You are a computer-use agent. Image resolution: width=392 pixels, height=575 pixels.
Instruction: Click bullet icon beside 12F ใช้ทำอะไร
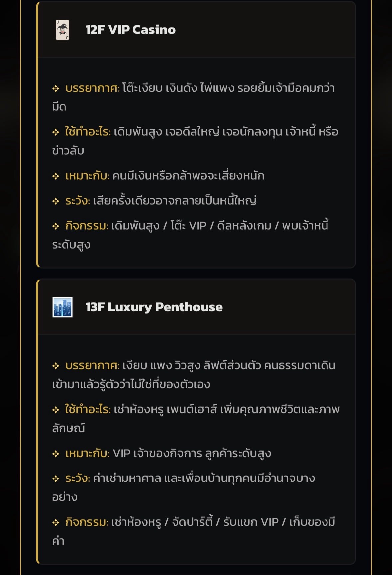(56, 132)
